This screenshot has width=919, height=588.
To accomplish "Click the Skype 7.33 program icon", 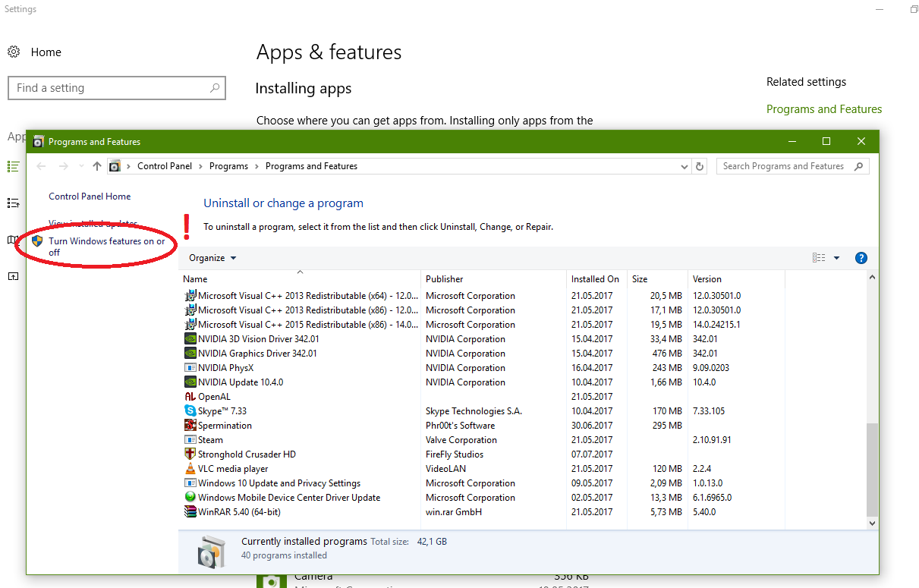I will coord(190,411).
